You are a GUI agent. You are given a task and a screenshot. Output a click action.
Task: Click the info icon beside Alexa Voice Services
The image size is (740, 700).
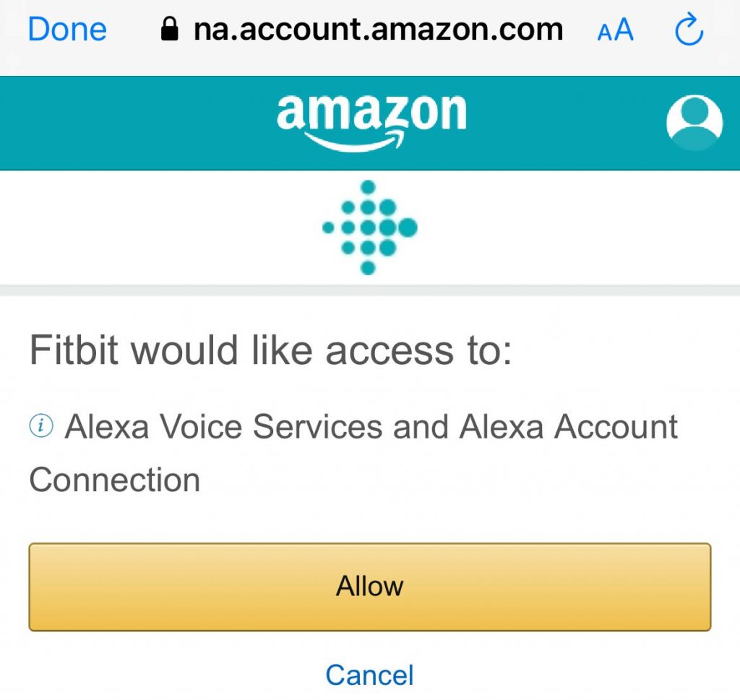pyautogui.click(x=40, y=427)
